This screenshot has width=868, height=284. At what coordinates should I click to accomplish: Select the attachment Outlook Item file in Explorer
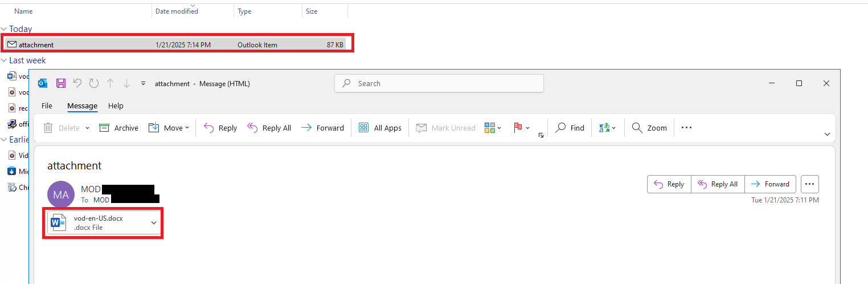pyautogui.click(x=176, y=44)
